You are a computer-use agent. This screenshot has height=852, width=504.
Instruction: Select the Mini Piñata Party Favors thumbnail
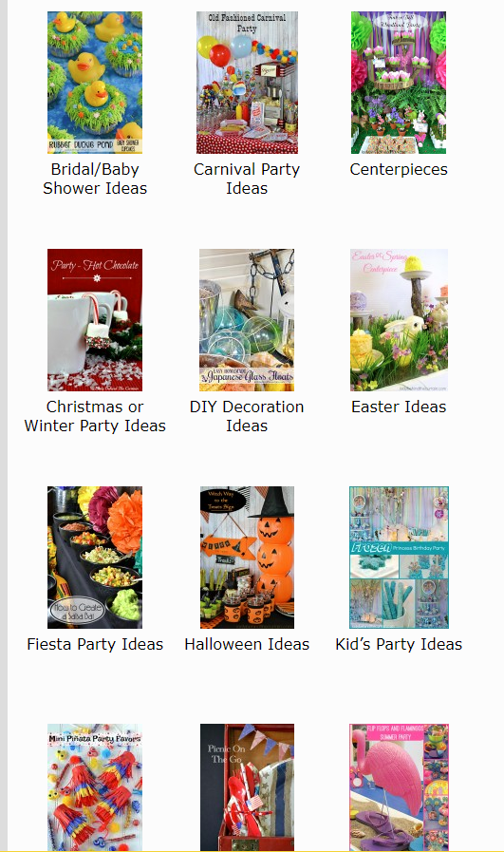tap(95, 787)
